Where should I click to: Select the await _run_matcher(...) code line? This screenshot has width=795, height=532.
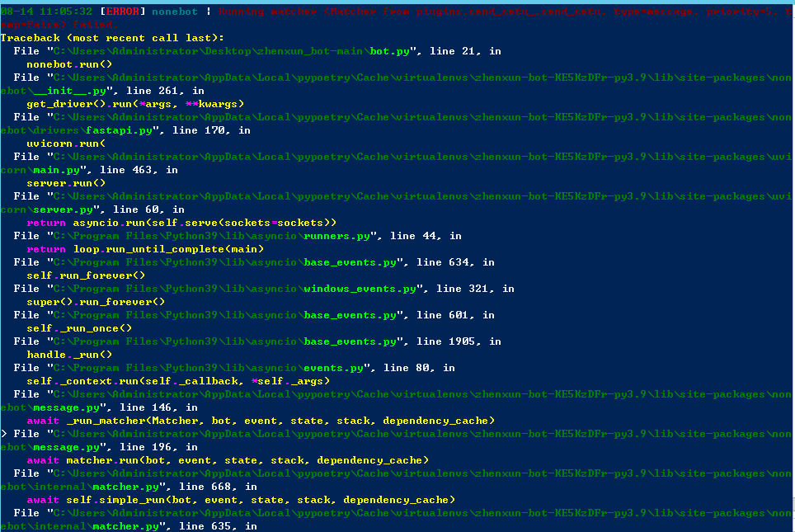click(x=261, y=421)
